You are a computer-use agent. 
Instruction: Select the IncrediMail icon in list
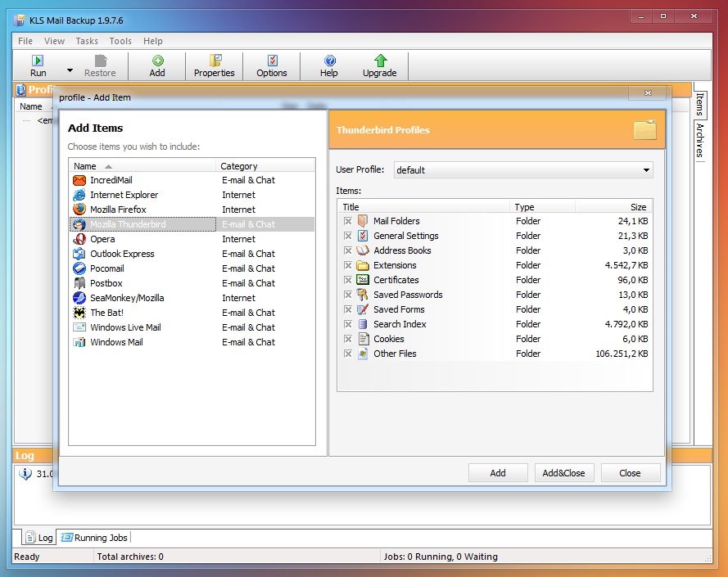[x=79, y=180]
